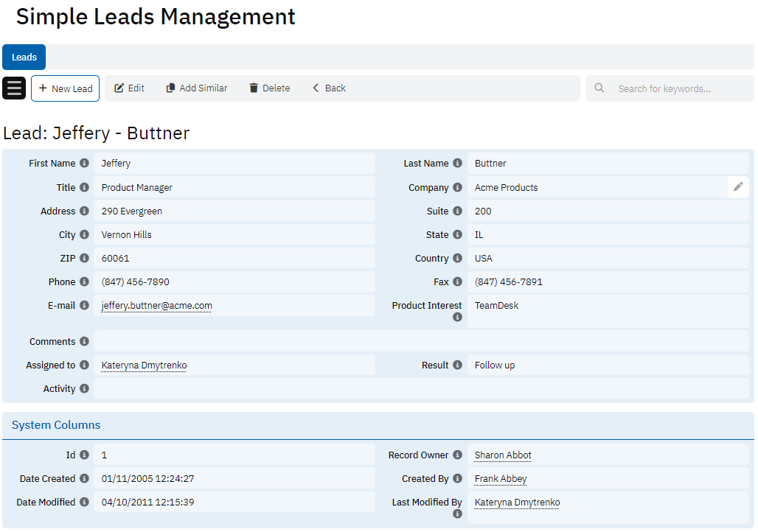Click info icon next to First Name
The height and width of the screenshot is (532, 758).
click(84, 164)
